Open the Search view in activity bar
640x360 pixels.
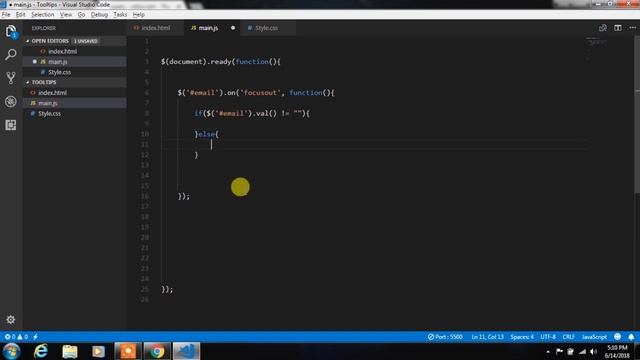click(x=11, y=54)
